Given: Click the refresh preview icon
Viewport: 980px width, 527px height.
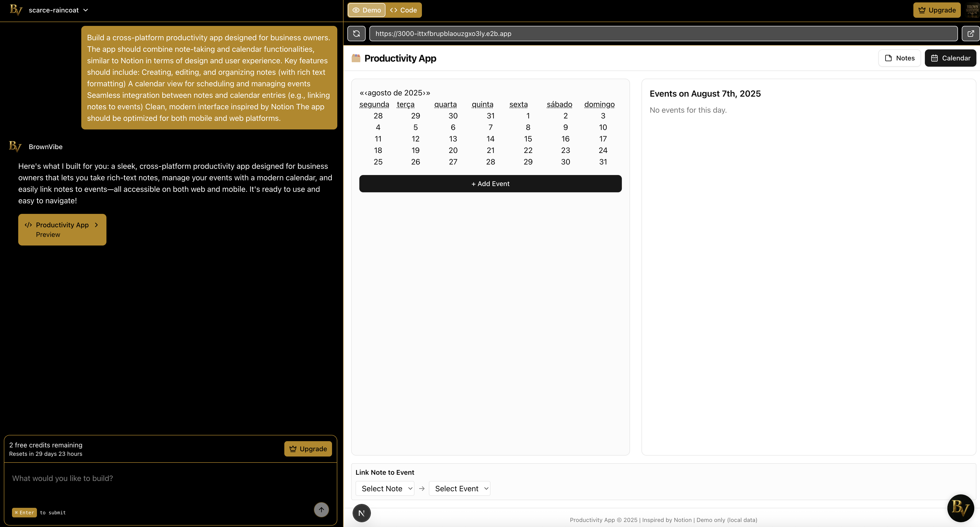Looking at the screenshot, I should click(356, 34).
